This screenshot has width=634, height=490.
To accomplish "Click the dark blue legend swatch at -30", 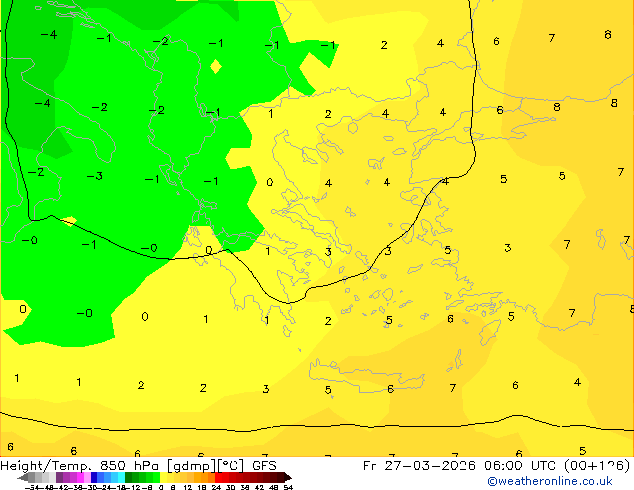I will [94, 477].
